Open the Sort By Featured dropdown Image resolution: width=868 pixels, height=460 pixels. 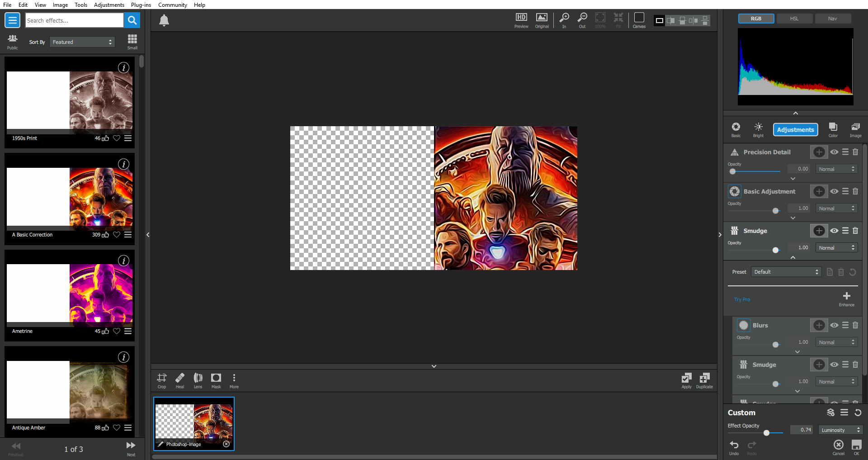click(x=82, y=42)
